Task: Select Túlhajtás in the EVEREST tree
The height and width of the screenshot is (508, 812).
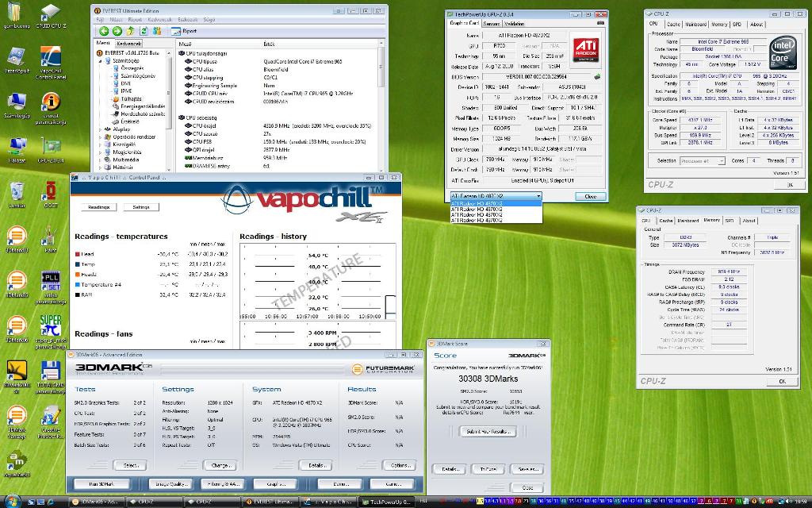Action: 127,98
